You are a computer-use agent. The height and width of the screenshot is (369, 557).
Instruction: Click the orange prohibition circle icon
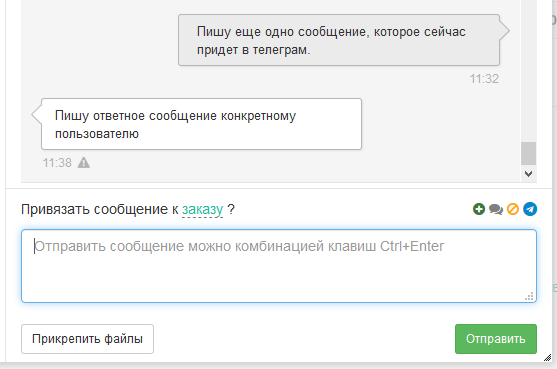(x=513, y=209)
